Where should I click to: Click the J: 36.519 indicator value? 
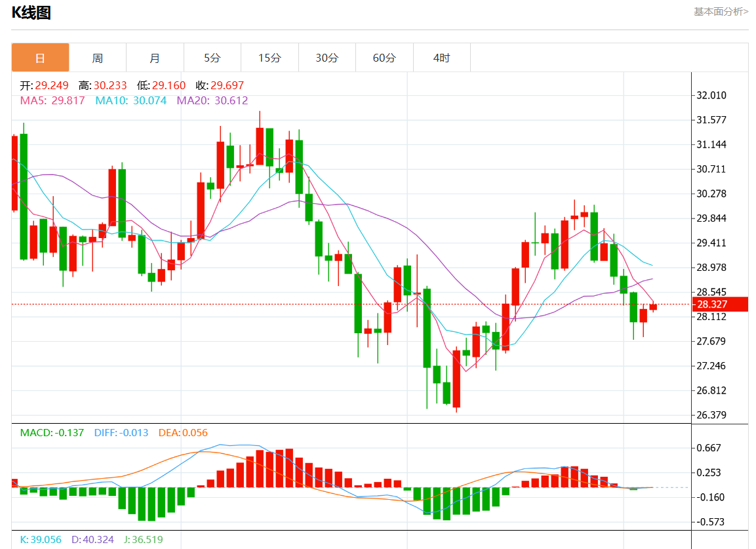click(x=143, y=539)
